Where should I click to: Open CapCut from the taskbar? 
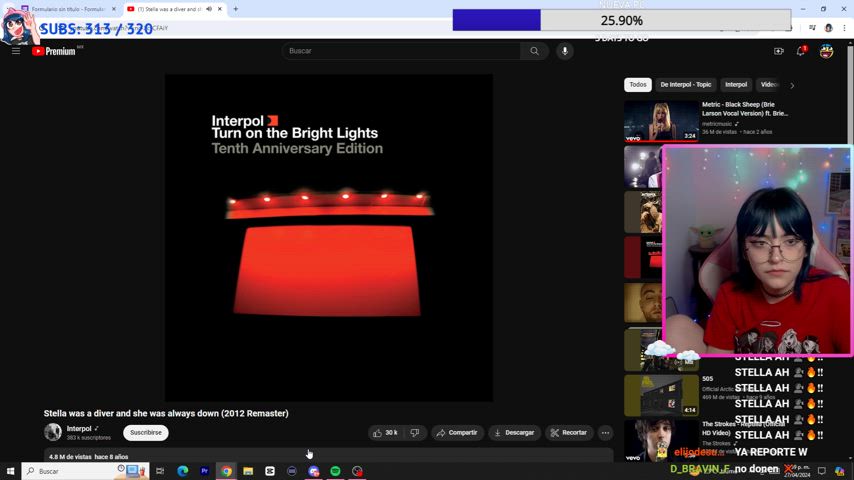tap(270, 471)
